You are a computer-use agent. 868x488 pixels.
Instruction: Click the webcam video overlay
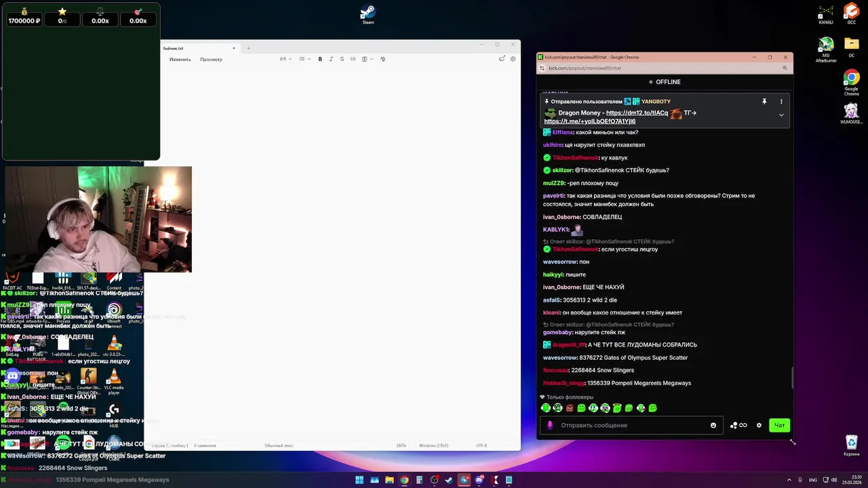(x=98, y=219)
